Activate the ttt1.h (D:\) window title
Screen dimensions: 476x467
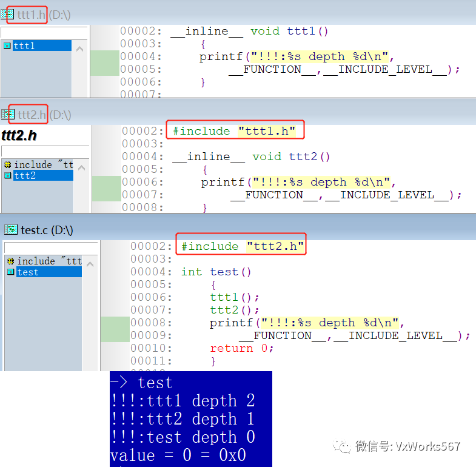click(44, 15)
